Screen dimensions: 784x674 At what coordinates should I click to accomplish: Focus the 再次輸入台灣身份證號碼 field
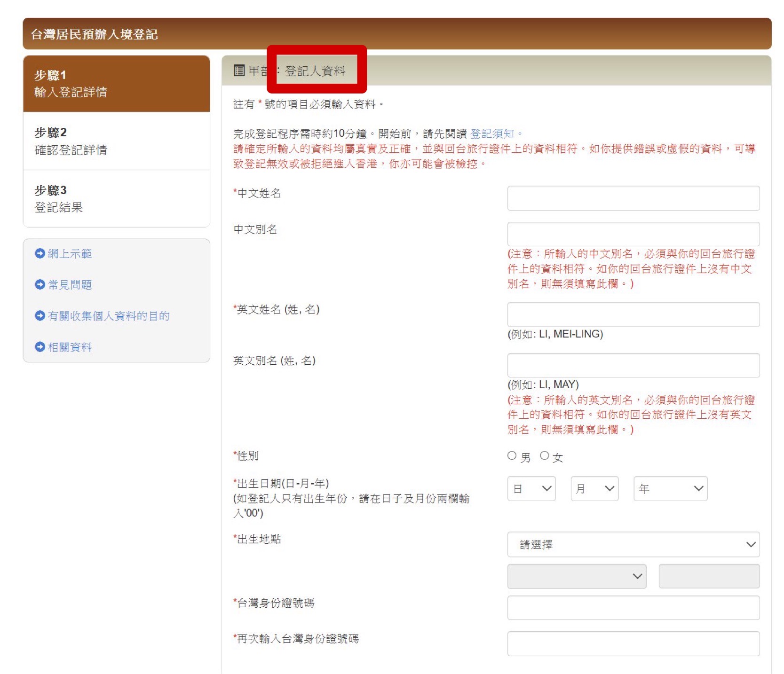pos(633,643)
